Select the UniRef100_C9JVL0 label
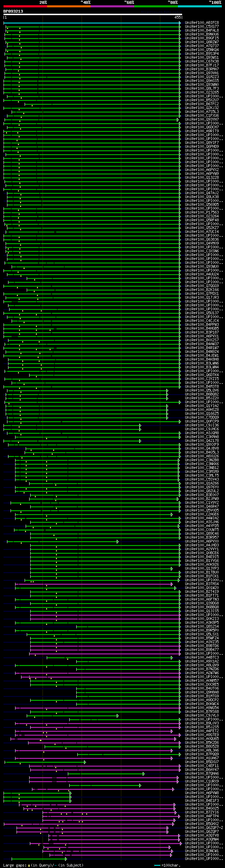Image resolution: width=225 pixels, height=868 pixels. click(202, 716)
